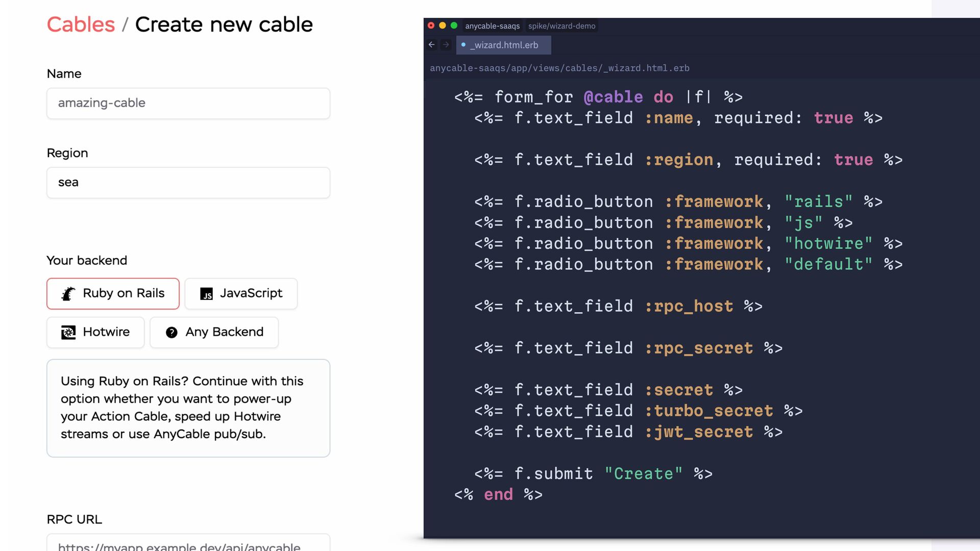Select the Ruby on Rails backend option
The image size is (980, 551).
pos(113,293)
